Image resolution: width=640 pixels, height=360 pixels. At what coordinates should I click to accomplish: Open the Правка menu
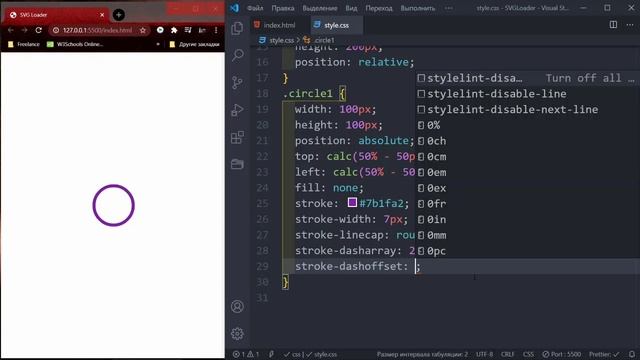coord(283,8)
